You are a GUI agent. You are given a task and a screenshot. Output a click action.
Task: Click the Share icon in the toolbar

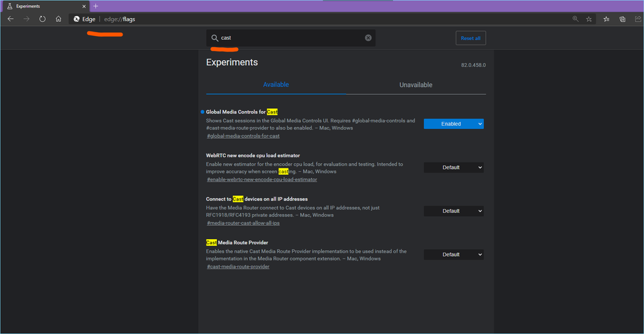coord(638,19)
